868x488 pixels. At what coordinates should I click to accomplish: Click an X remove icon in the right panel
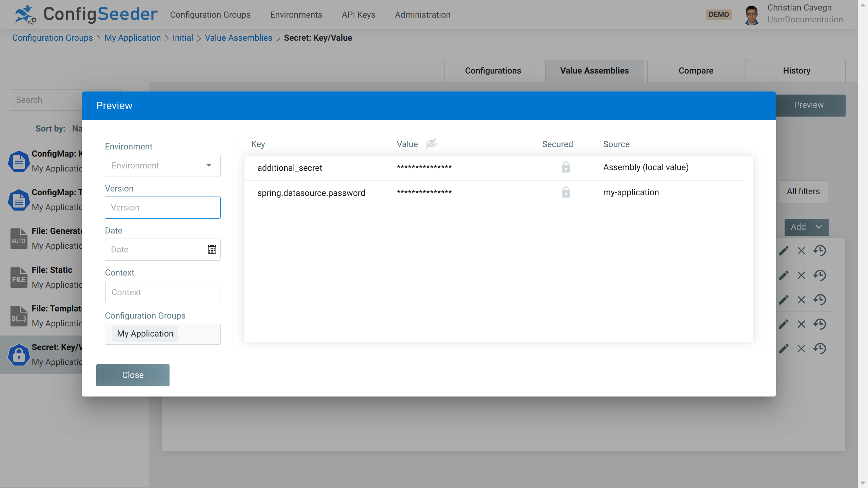tap(801, 251)
